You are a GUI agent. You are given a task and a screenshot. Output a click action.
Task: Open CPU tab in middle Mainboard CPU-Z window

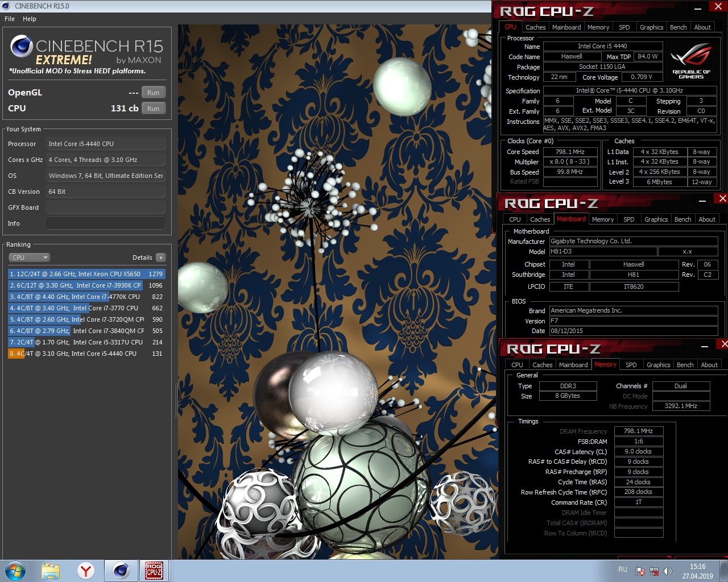tap(515, 219)
